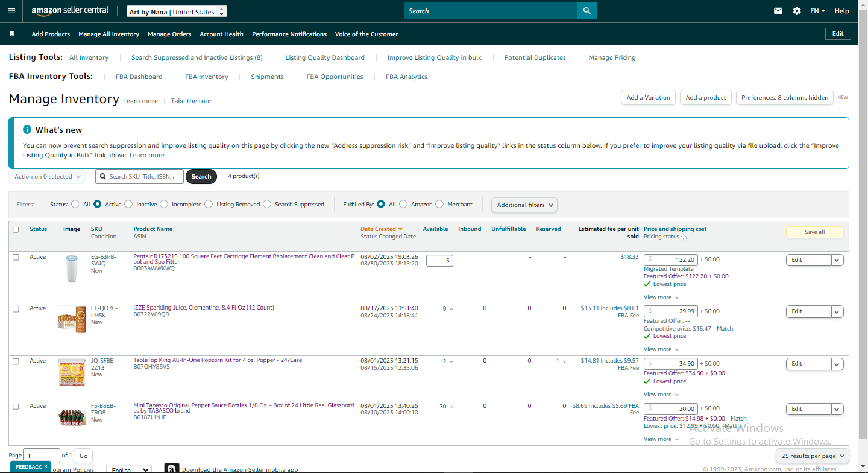Click the inventory Search button
The height and width of the screenshot is (473, 868).
click(x=201, y=177)
